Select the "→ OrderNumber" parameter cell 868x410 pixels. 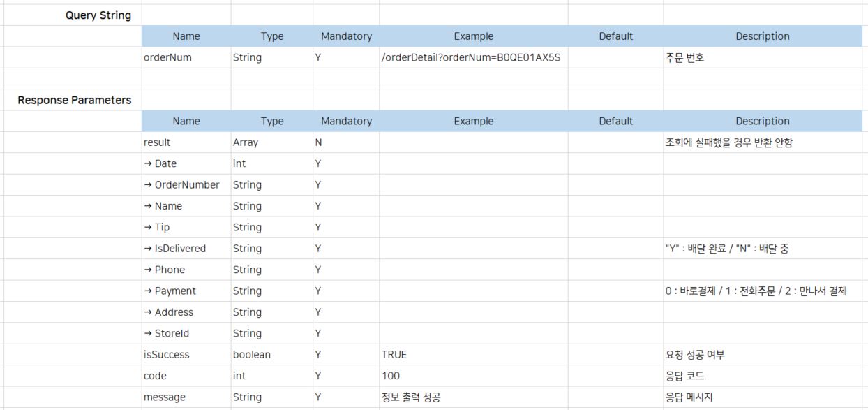point(181,185)
